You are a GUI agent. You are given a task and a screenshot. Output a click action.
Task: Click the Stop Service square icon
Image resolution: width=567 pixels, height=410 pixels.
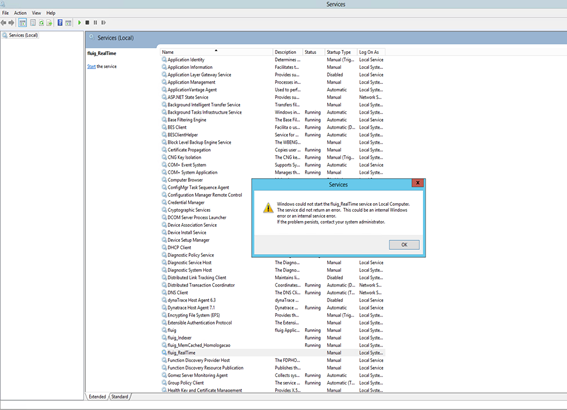pos(87,23)
